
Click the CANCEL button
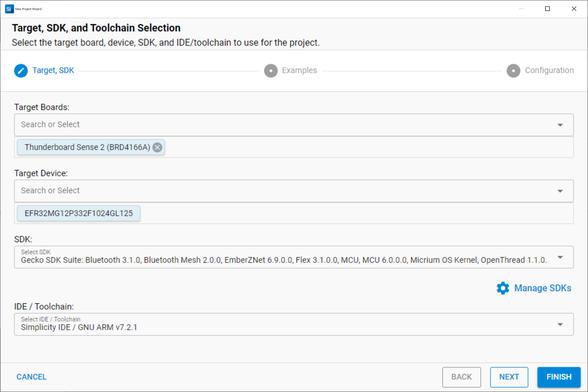[31, 377]
